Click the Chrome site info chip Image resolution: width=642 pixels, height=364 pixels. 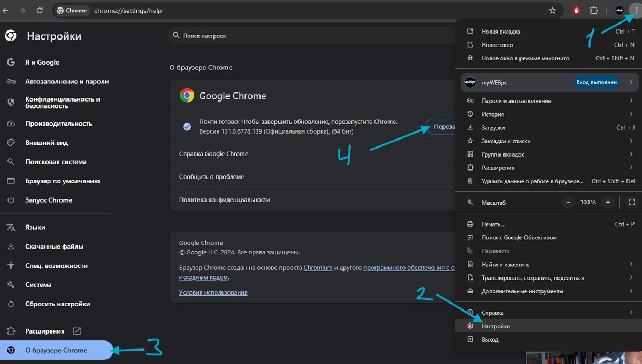tap(72, 10)
